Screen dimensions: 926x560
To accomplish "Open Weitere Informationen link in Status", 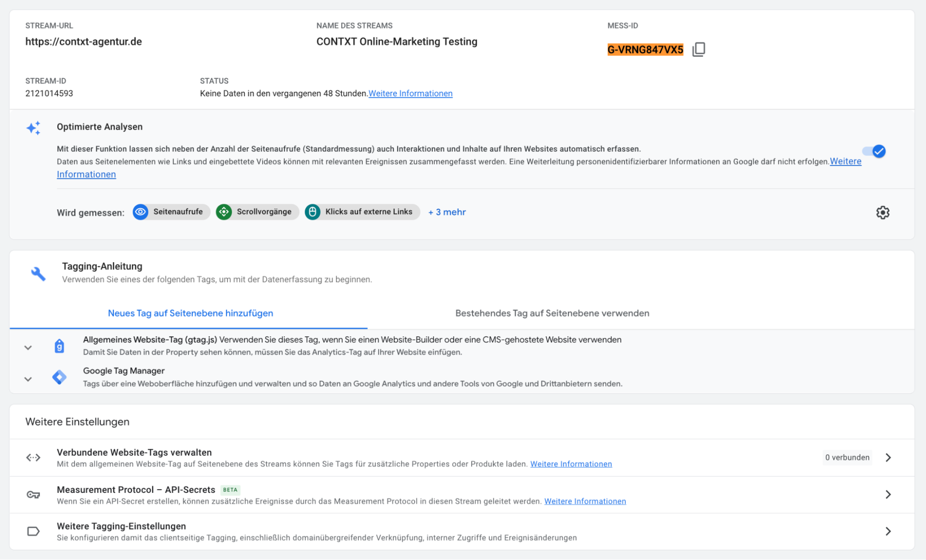I will [410, 94].
